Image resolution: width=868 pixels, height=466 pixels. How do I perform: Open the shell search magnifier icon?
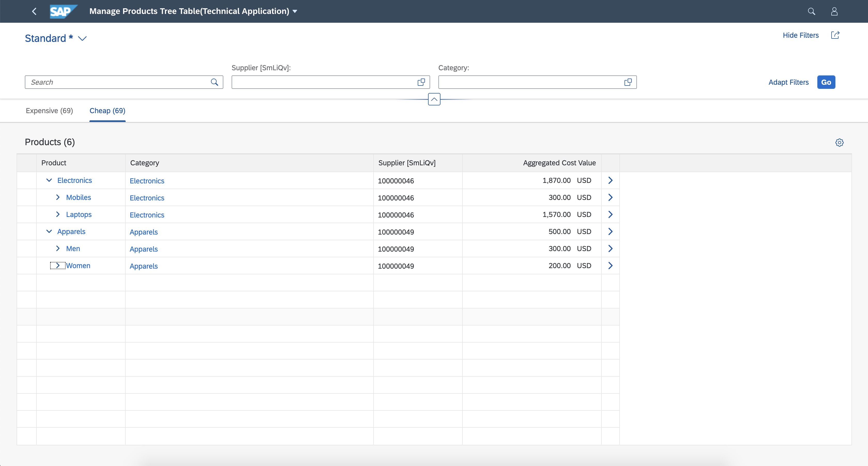[811, 11]
